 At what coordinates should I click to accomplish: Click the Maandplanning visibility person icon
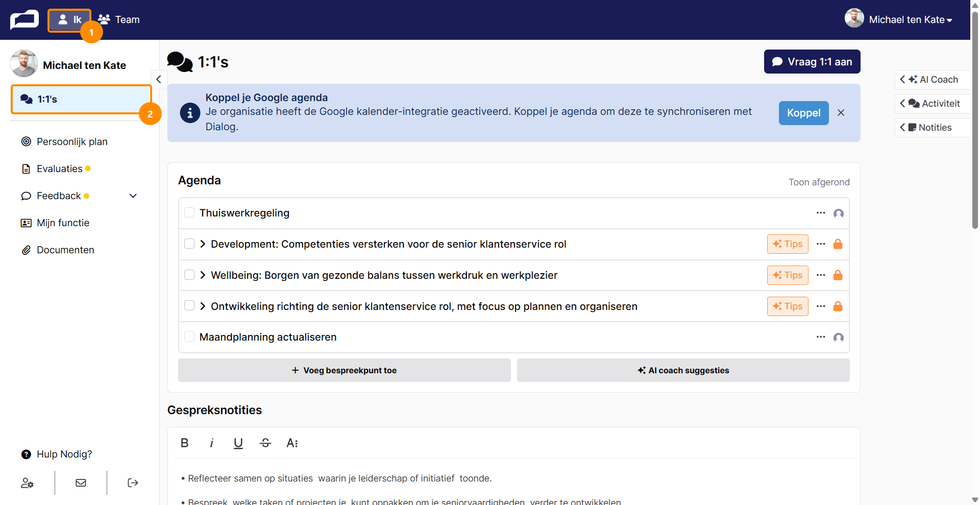[838, 338]
